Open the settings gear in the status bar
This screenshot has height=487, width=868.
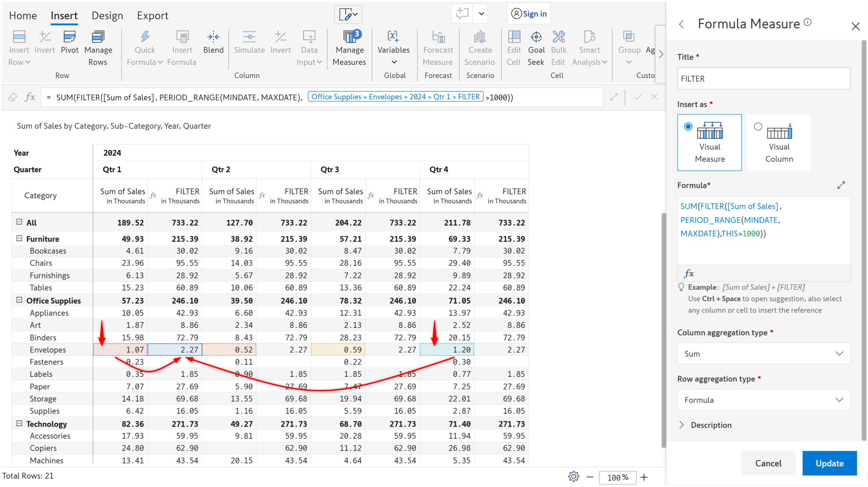(x=573, y=476)
